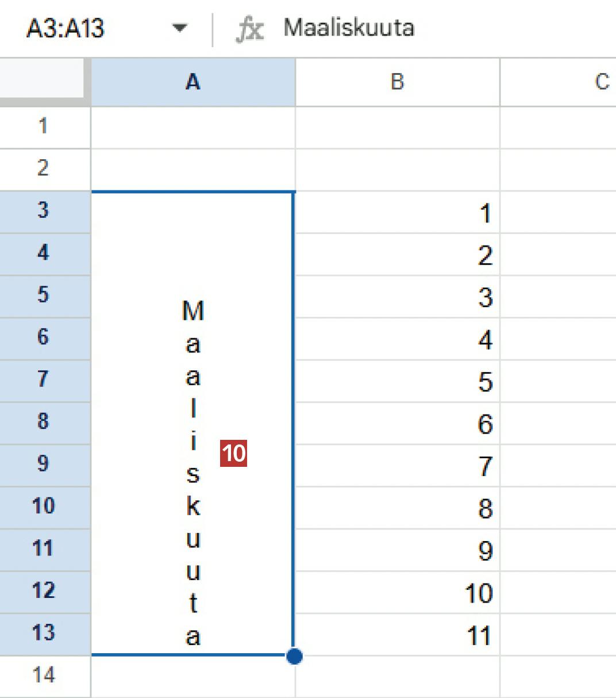Image resolution: width=616 pixels, height=698 pixels.
Task: Click the red 10 annotation badge
Action: tap(233, 454)
